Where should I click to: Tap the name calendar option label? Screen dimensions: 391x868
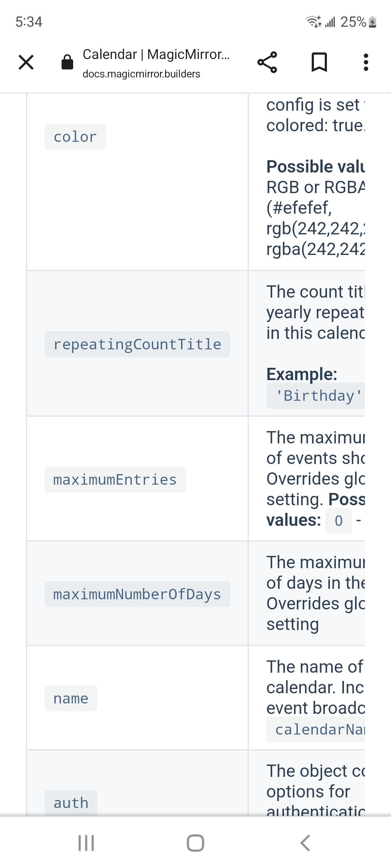click(x=71, y=698)
